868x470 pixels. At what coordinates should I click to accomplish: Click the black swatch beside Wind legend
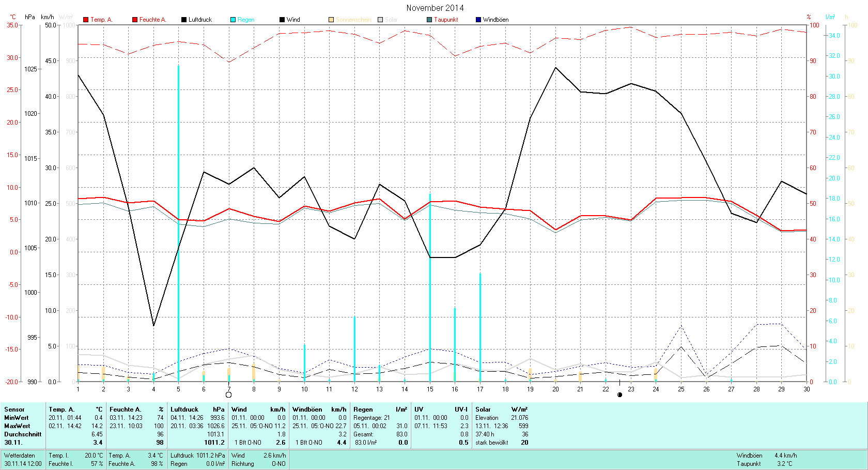tap(282, 20)
